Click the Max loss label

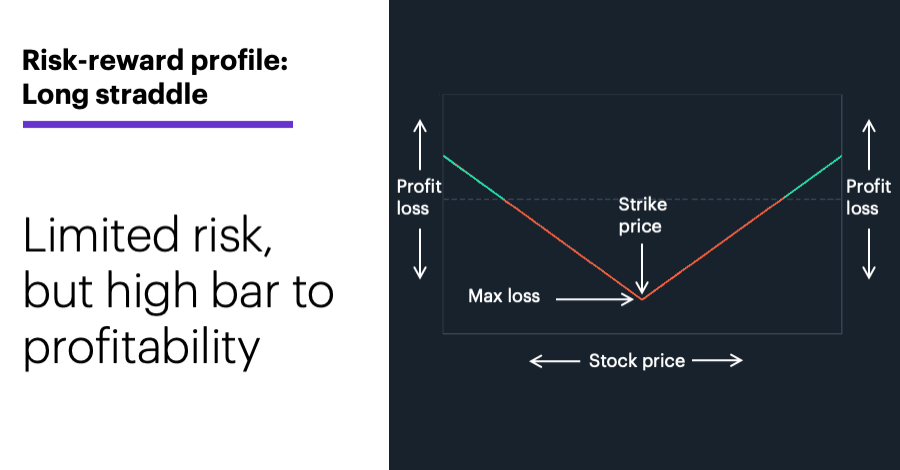click(504, 296)
